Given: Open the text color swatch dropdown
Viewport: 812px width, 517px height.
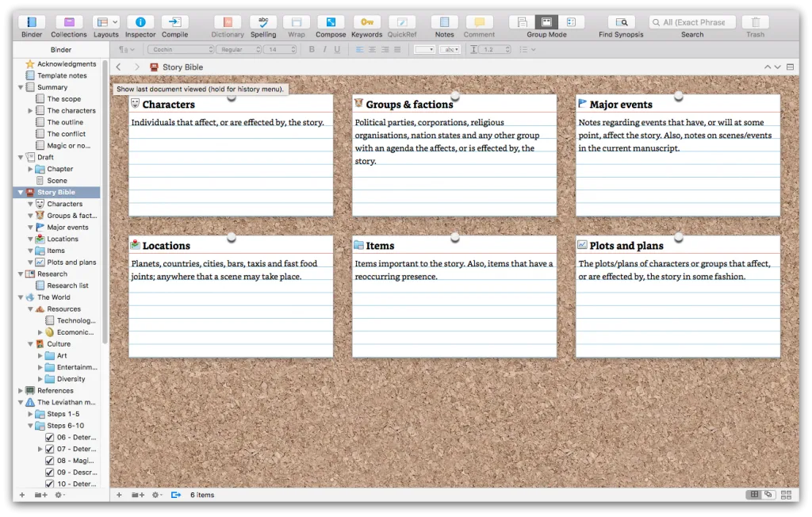Looking at the screenshot, I should [424, 49].
